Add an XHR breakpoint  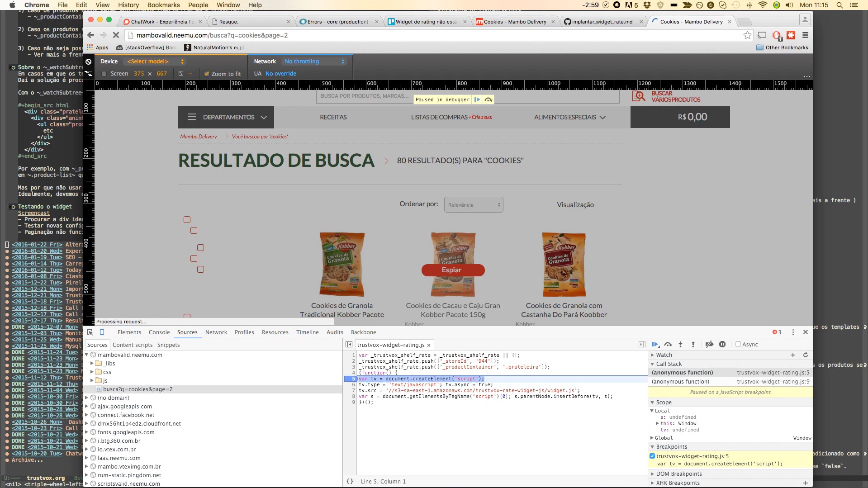[x=805, y=483]
